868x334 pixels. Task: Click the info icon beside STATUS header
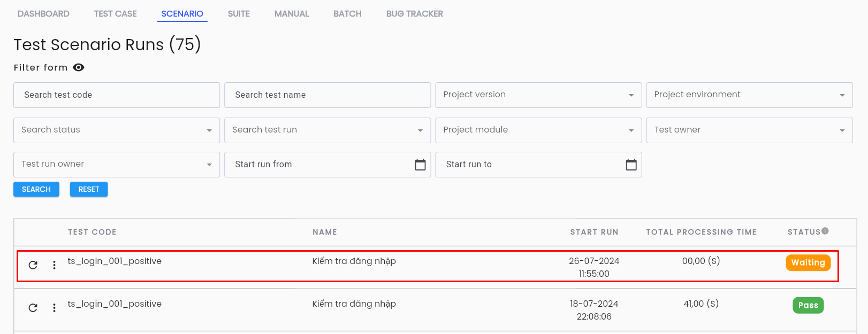click(825, 231)
